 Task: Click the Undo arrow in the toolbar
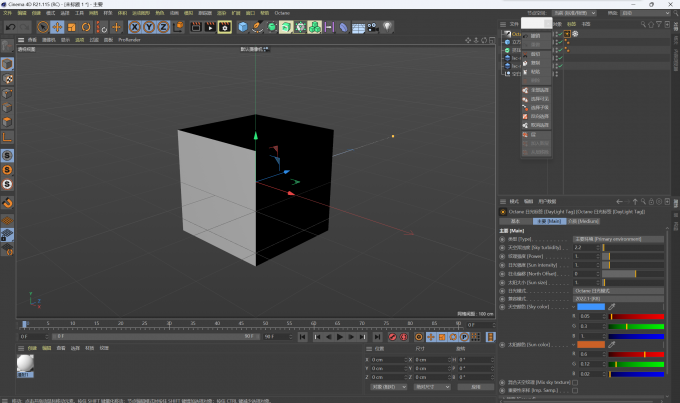(x=10, y=27)
